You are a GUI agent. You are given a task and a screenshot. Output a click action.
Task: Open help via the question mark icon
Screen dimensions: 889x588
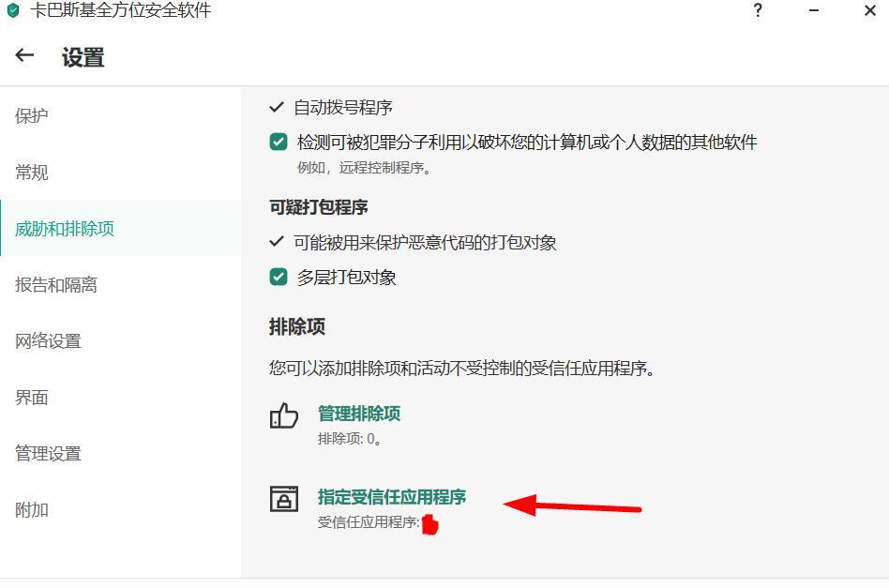(x=758, y=10)
